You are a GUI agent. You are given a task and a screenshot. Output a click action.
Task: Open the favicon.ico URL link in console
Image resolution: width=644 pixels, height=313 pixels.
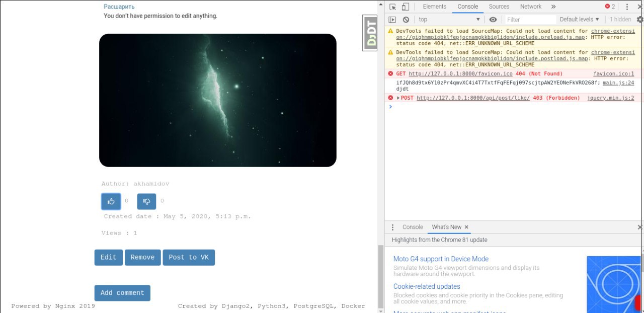459,73
